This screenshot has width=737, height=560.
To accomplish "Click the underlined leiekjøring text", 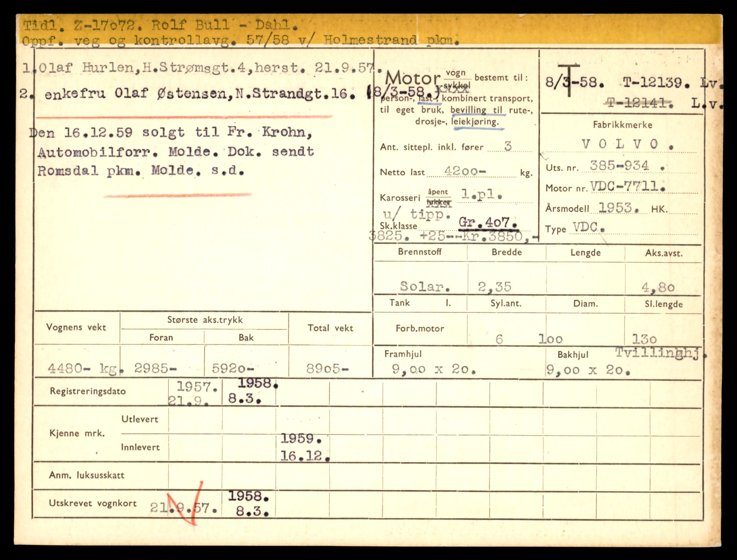I will (x=475, y=122).
